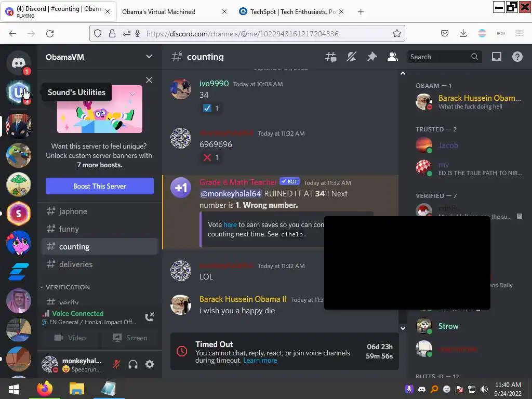Turn on Video in voice panel

coord(70,338)
